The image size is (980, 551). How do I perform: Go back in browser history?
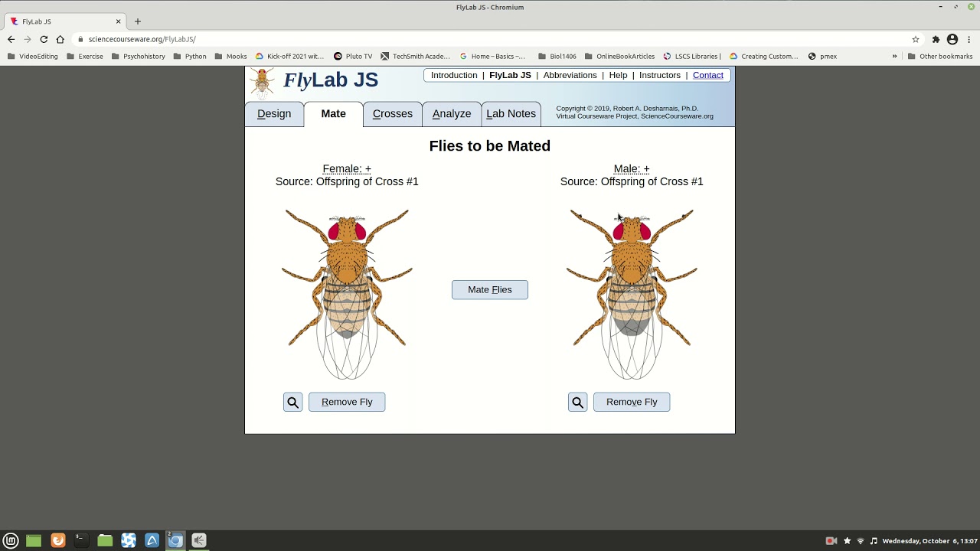tap(11, 39)
